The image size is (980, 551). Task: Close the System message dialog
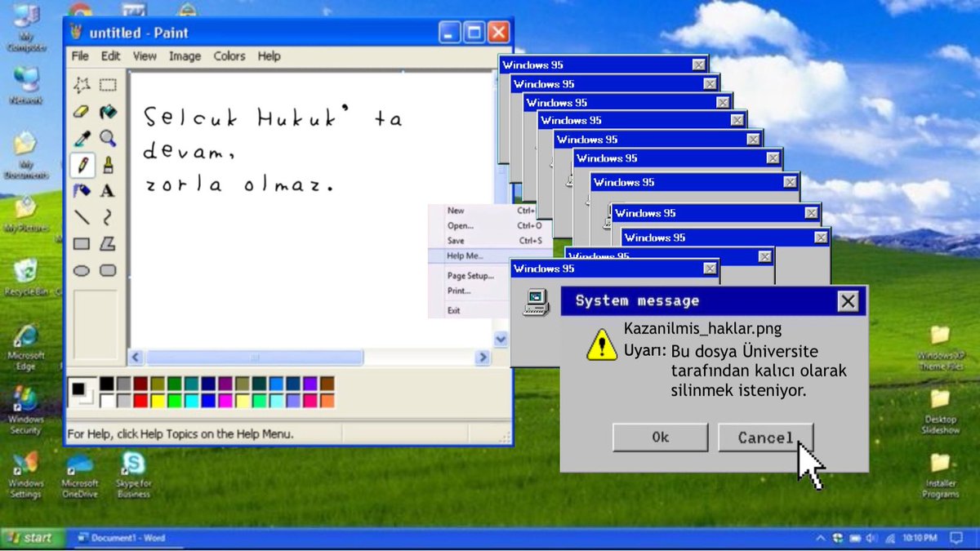pos(848,301)
